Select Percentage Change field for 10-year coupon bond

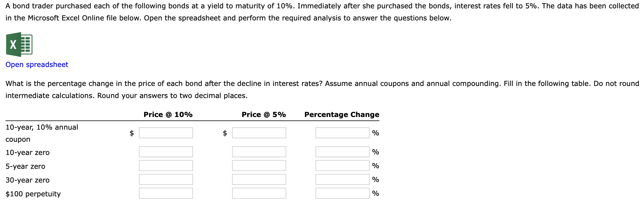pos(343,133)
